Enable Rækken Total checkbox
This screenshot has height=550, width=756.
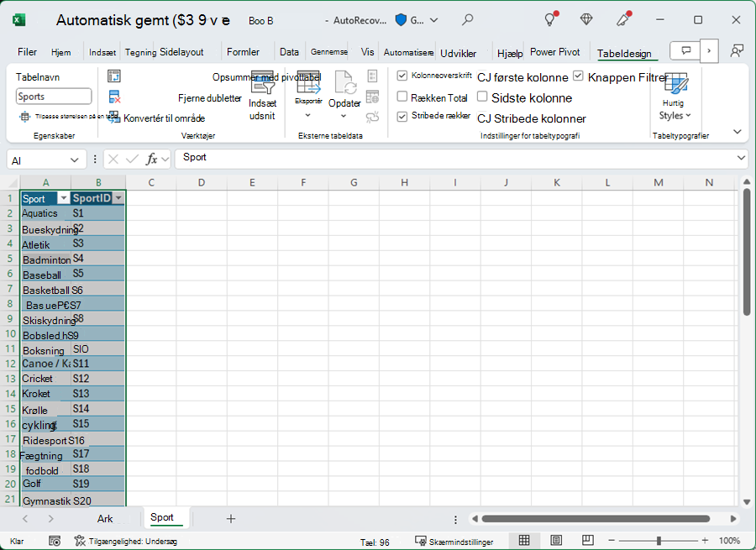point(402,97)
